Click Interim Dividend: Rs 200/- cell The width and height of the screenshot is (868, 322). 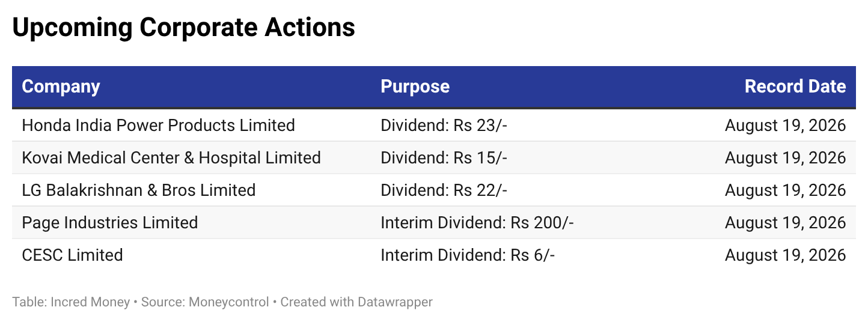pyautogui.click(x=477, y=223)
